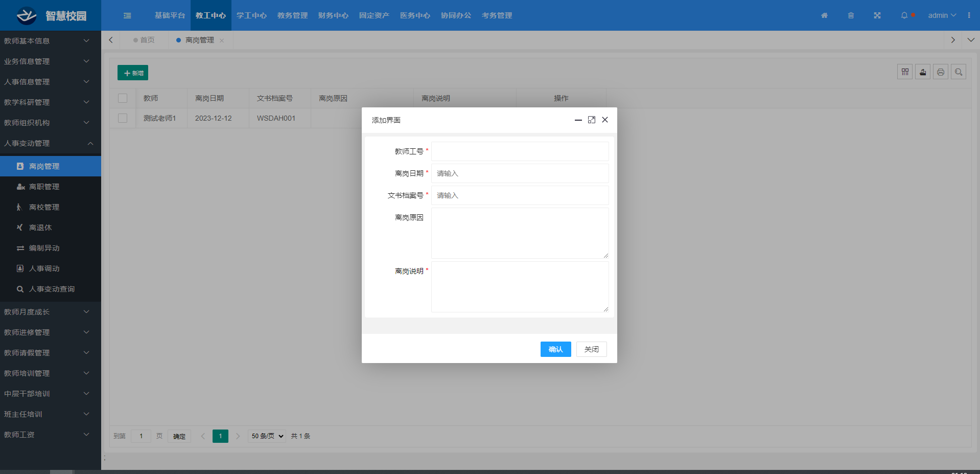This screenshot has width=980, height=474.
Task: Click the search magnifier icon in toolbar
Action: (959, 72)
